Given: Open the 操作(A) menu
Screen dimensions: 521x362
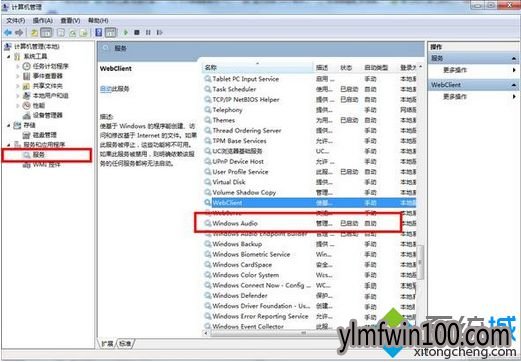Looking at the screenshot, I should coord(43,21).
